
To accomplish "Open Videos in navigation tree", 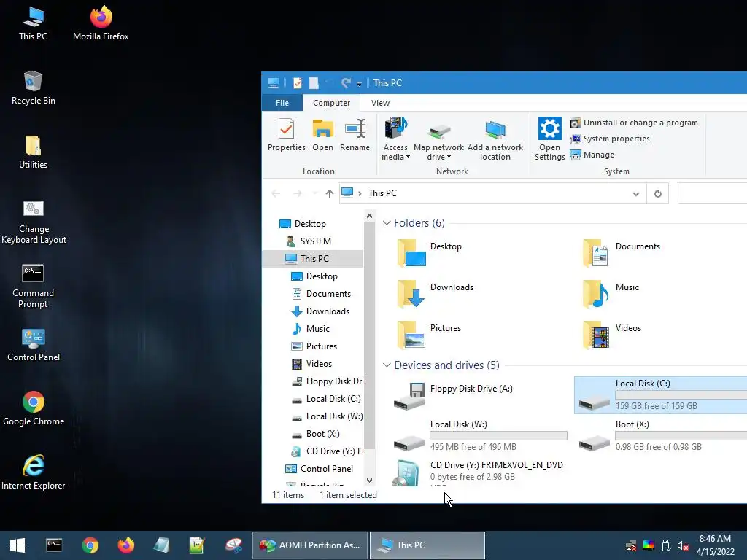I will coord(311,364).
